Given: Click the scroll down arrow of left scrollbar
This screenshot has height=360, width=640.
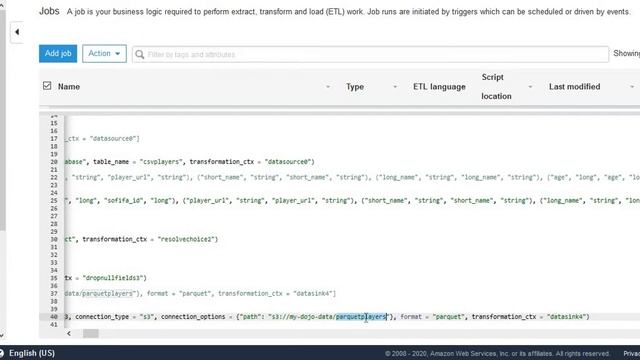Looking at the screenshot, I should (x=2, y=336).
